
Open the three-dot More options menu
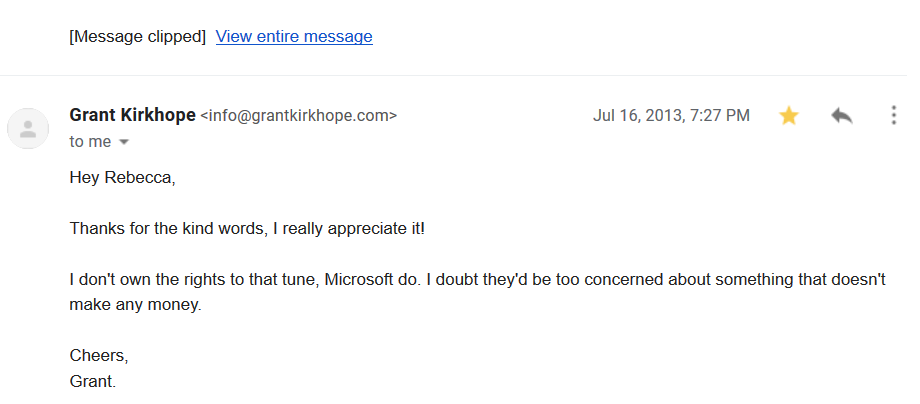[893, 116]
